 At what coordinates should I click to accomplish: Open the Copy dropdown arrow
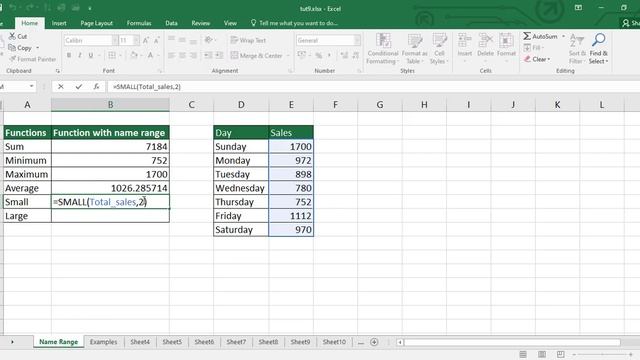click(38, 48)
